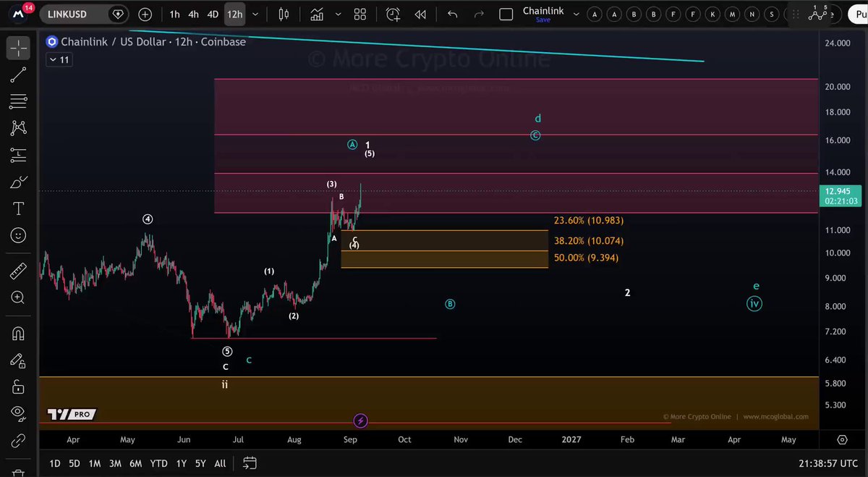The width and height of the screenshot is (868, 477).
Task: Switch to the 4D interval
Action: (x=213, y=14)
